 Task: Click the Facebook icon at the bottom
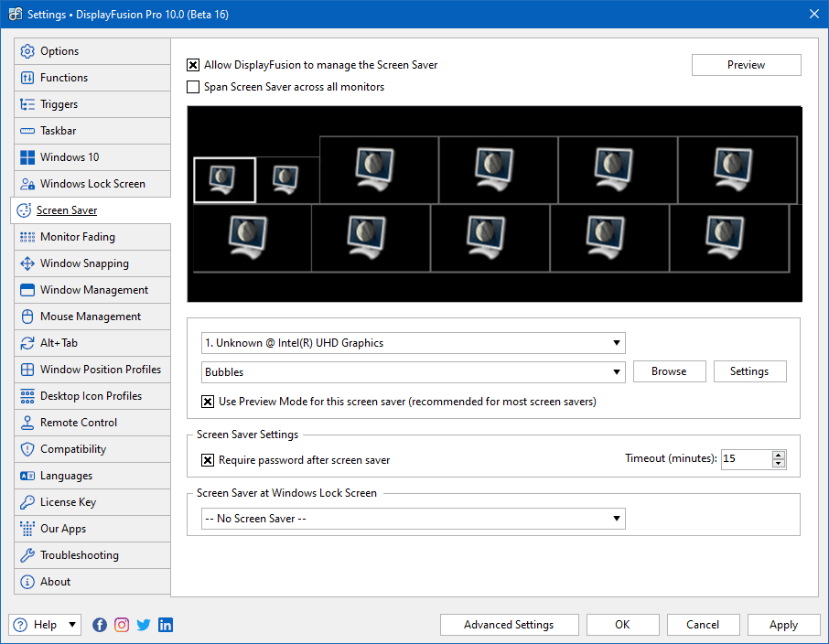pyautogui.click(x=100, y=625)
